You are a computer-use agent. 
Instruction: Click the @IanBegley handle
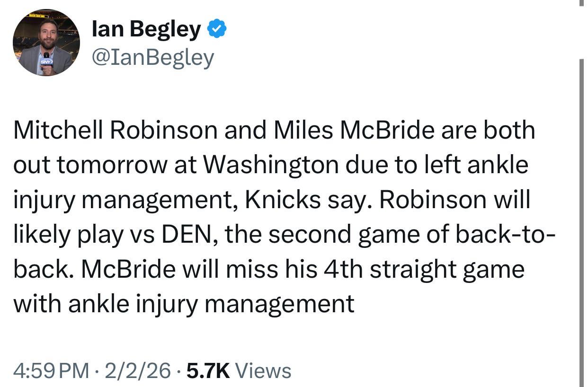[153, 57]
